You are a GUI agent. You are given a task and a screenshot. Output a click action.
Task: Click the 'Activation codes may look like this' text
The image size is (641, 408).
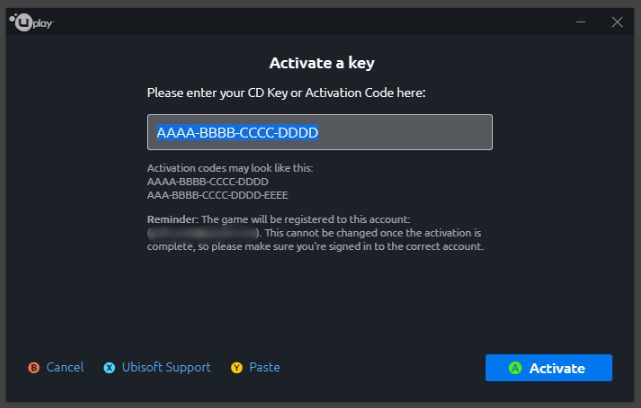click(x=230, y=168)
